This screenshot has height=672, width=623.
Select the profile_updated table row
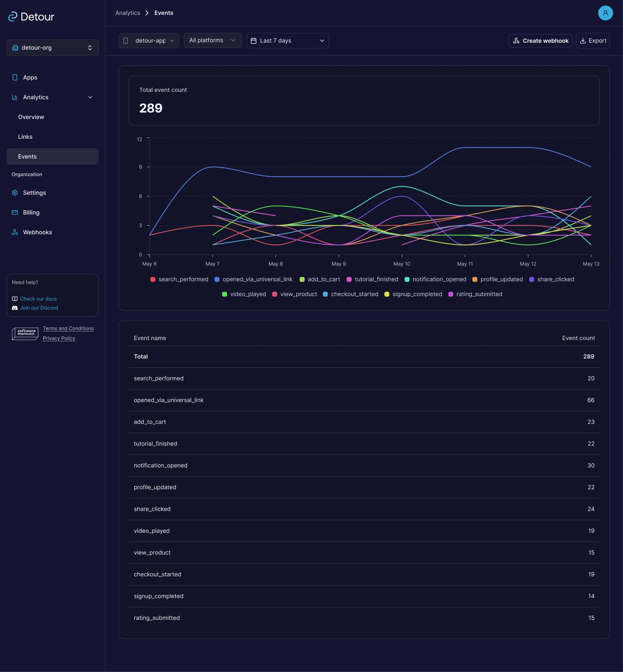(364, 488)
